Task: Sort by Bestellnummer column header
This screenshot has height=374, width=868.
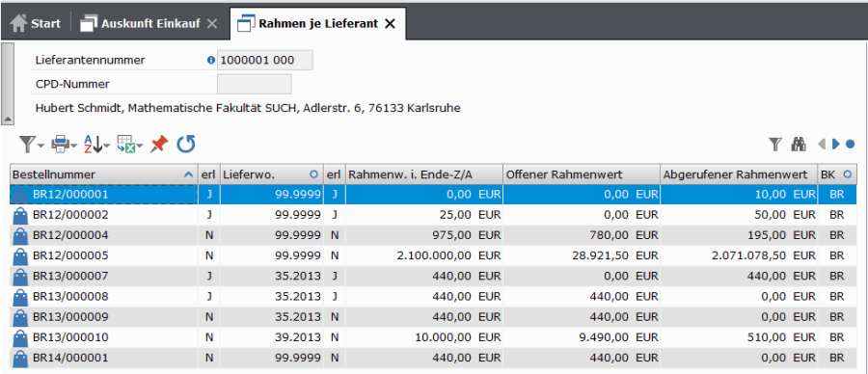Action: tap(104, 174)
